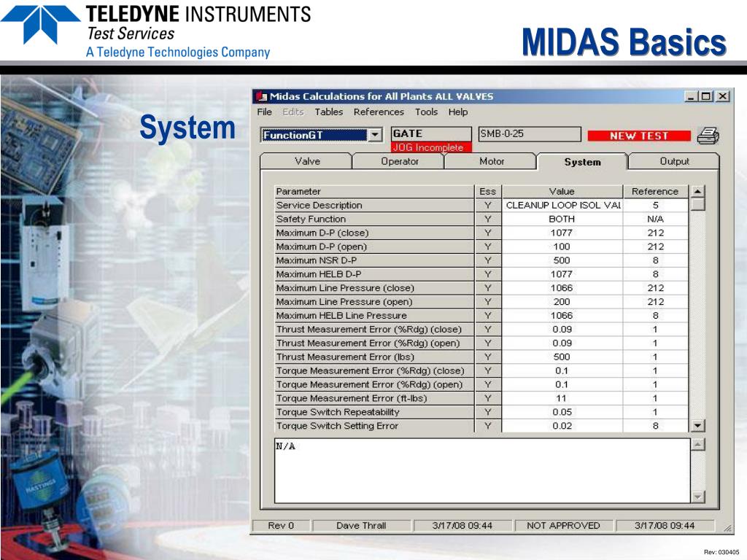Click the BOTH value cell
The image size is (747, 560).
pyautogui.click(x=562, y=219)
